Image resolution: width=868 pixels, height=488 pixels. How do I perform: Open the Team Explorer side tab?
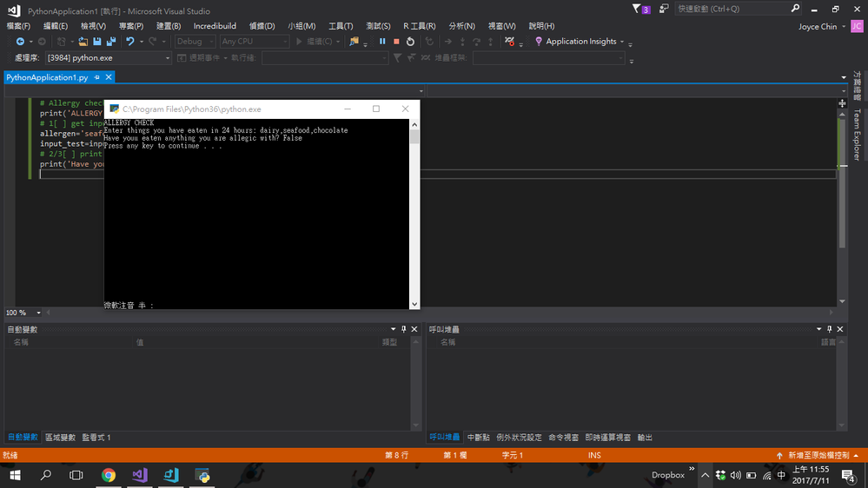pyautogui.click(x=857, y=135)
